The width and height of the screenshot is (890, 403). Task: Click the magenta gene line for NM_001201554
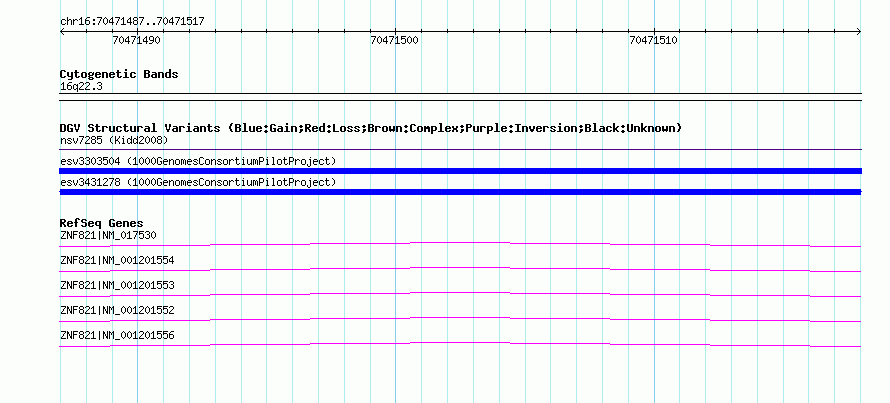click(x=460, y=269)
